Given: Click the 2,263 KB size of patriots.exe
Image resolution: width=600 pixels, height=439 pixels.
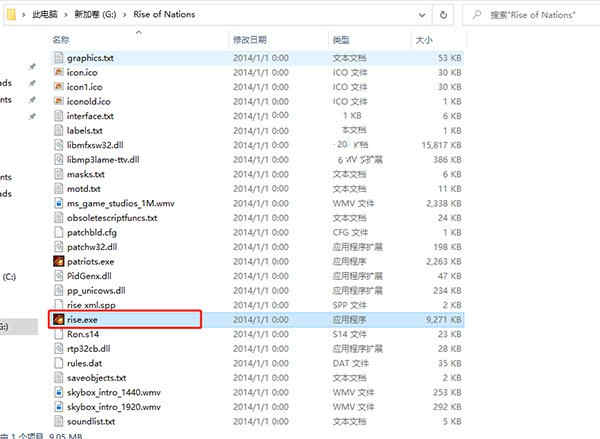Looking at the screenshot, I should click(x=443, y=261).
